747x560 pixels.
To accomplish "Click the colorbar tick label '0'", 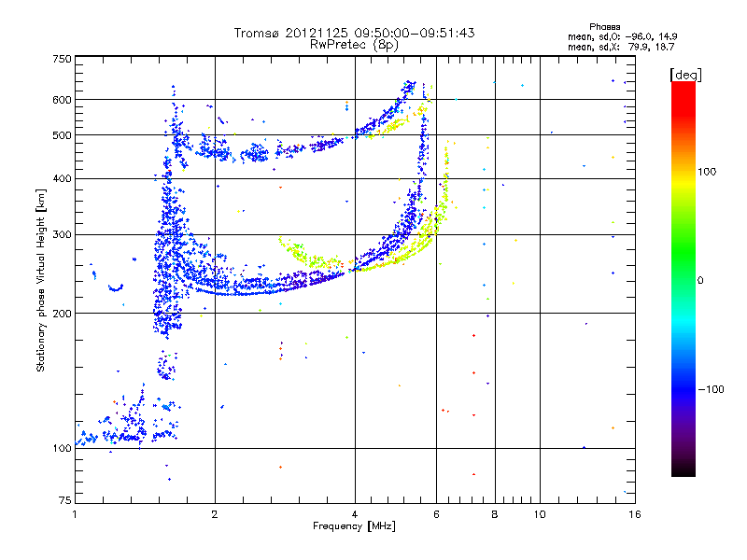I will click(700, 281).
